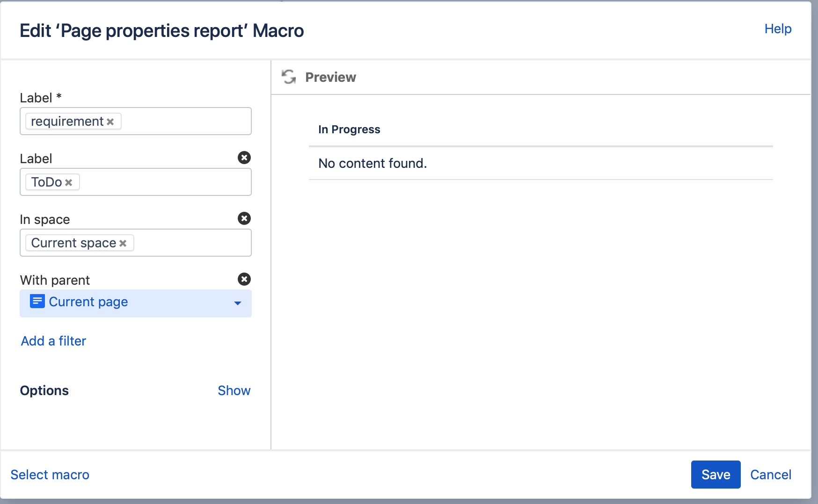Save the macro changes
818x504 pixels.
(x=716, y=475)
